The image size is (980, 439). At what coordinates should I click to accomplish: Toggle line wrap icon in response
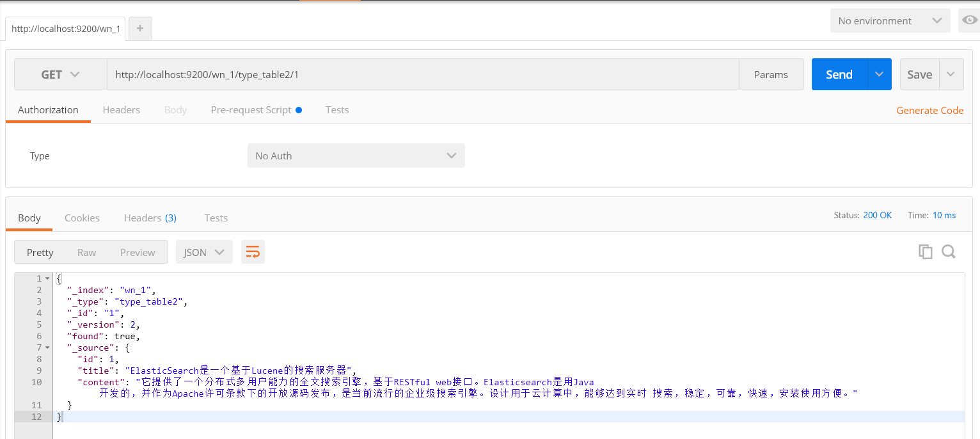coord(253,252)
